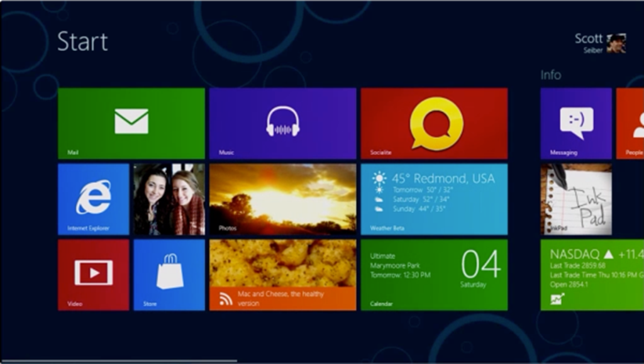Viewport: 644px width, 364px height.
Task: Click "Seiber" under the user name
Action: (x=593, y=50)
